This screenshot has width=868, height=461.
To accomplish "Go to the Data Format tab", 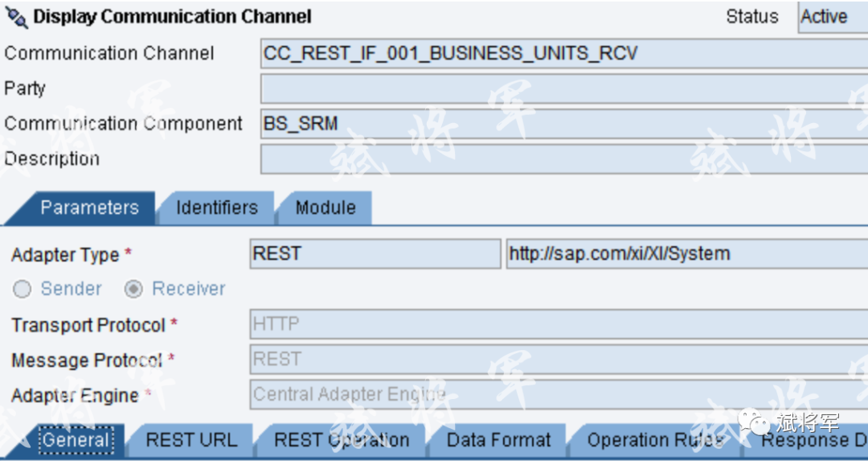I will (498, 441).
